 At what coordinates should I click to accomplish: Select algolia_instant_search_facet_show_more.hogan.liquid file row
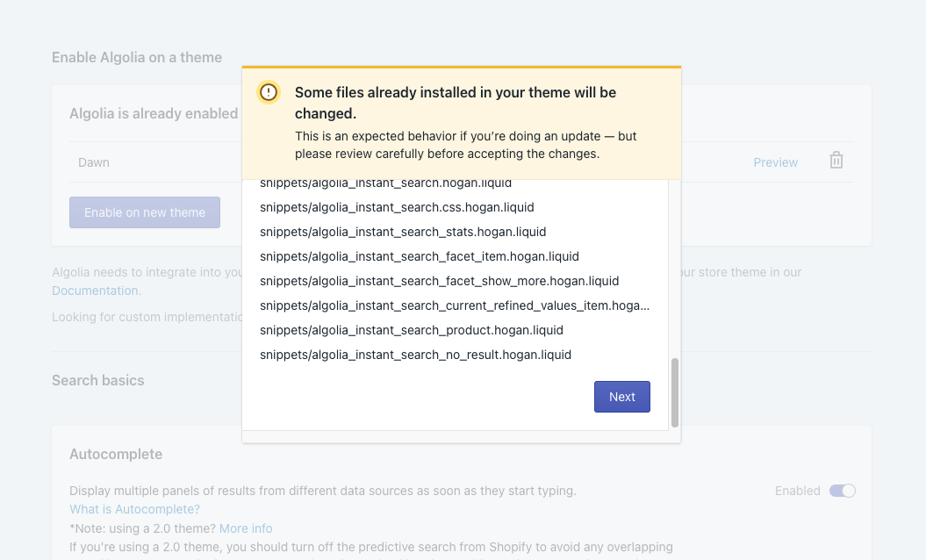pyautogui.click(x=440, y=281)
